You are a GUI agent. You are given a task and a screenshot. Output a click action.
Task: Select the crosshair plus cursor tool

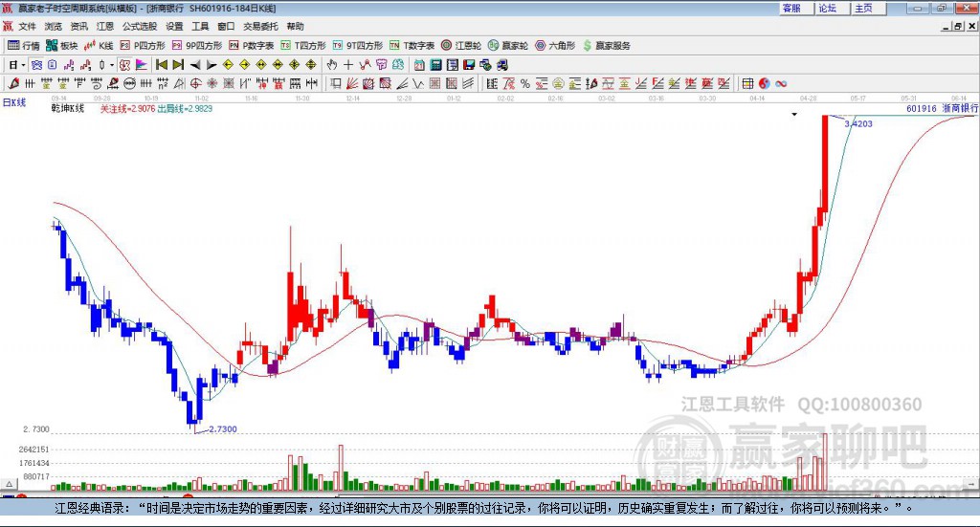[x=348, y=65]
